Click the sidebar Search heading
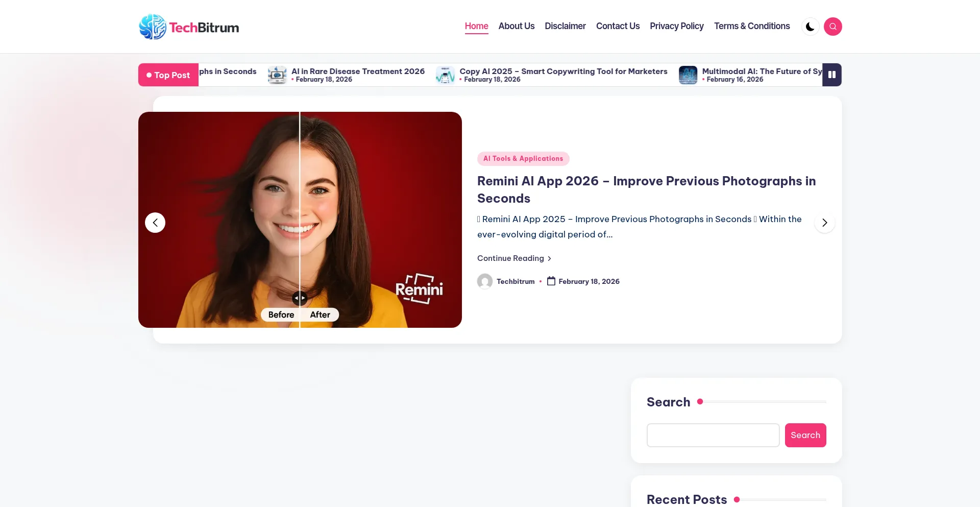Image resolution: width=980 pixels, height=507 pixels. click(x=668, y=402)
